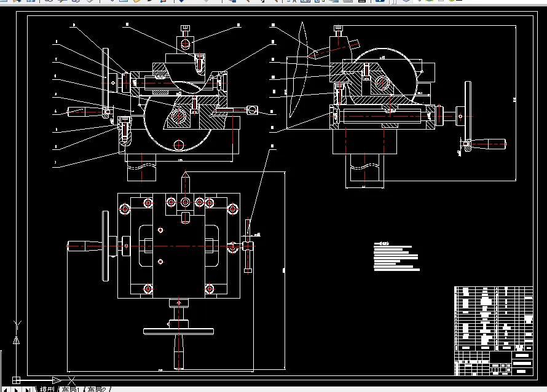Image resolution: width=547 pixels, height=392 pixels.
Task: Paste from the clipboard
Action: (137, 2)
